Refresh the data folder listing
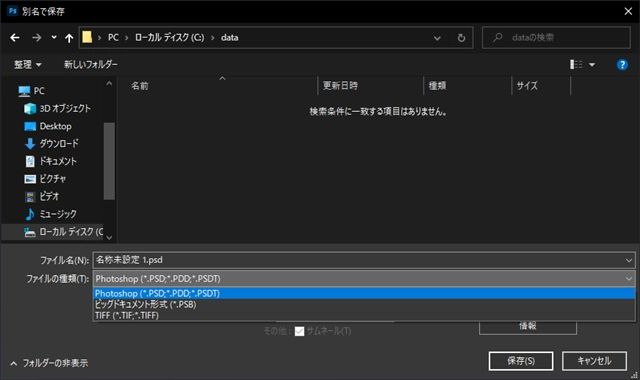Image resolution: width=640 pixels, height=380 pixels. click(x=461, y=38)
